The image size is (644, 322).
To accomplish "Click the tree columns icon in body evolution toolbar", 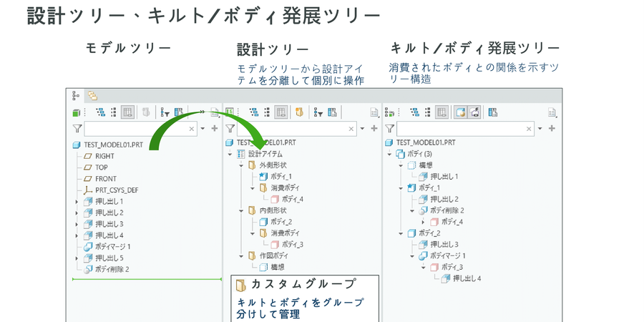I will [x=493, y=112].
